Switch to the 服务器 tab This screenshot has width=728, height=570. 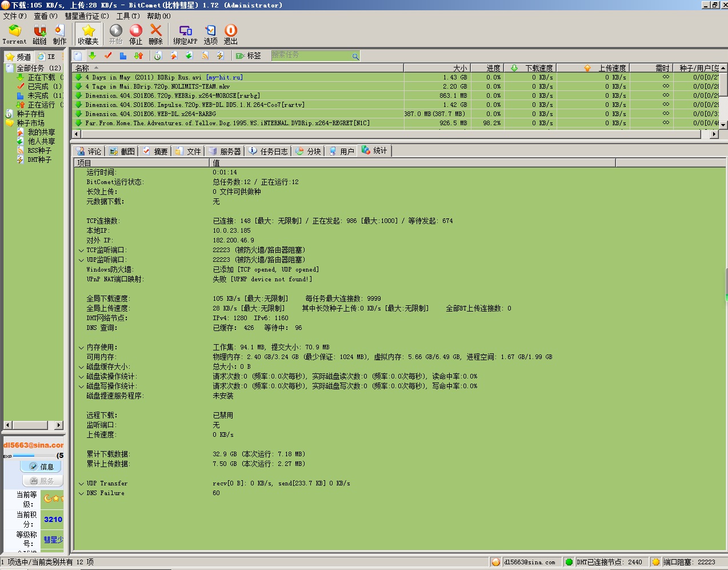click(225, 152)
